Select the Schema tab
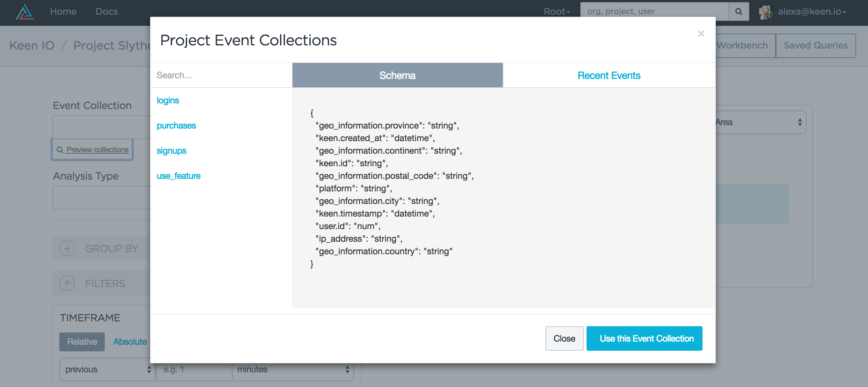This screenshot has height=387, width=868. (x=397, y=75)
